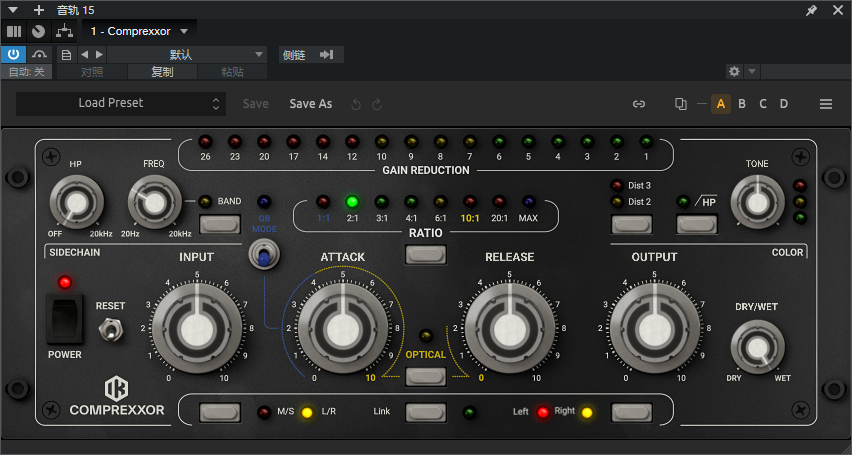Adjust the OUTPUT knob
This screenshot has width=852, height=455.
tap(655, 328)
